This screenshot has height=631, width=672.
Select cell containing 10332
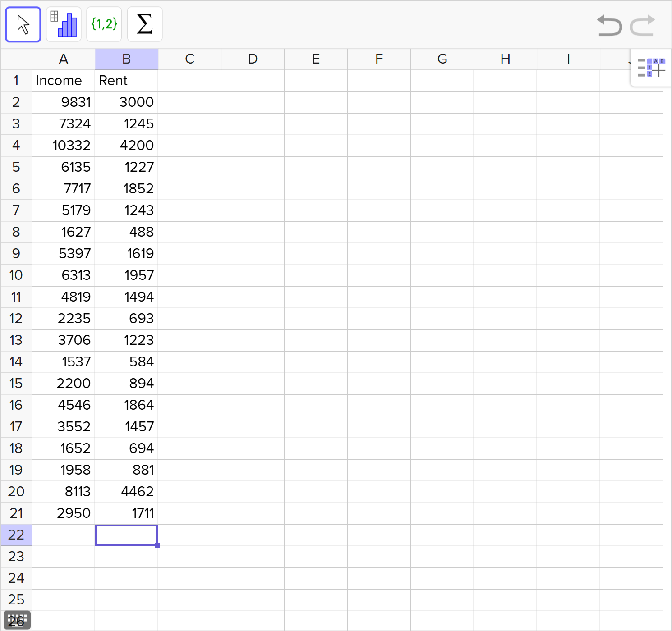(64, 146)
